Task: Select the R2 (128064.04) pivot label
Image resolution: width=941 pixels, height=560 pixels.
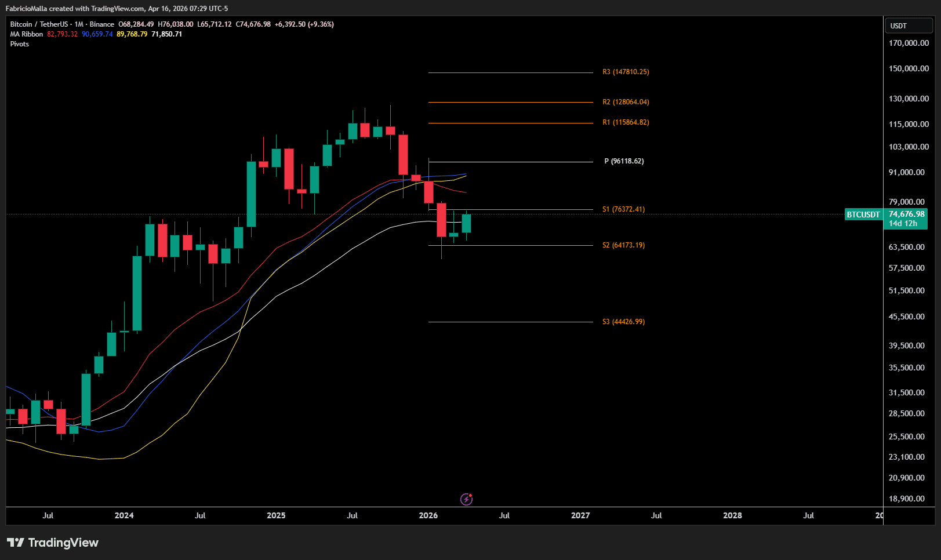Action: point(626,102)
